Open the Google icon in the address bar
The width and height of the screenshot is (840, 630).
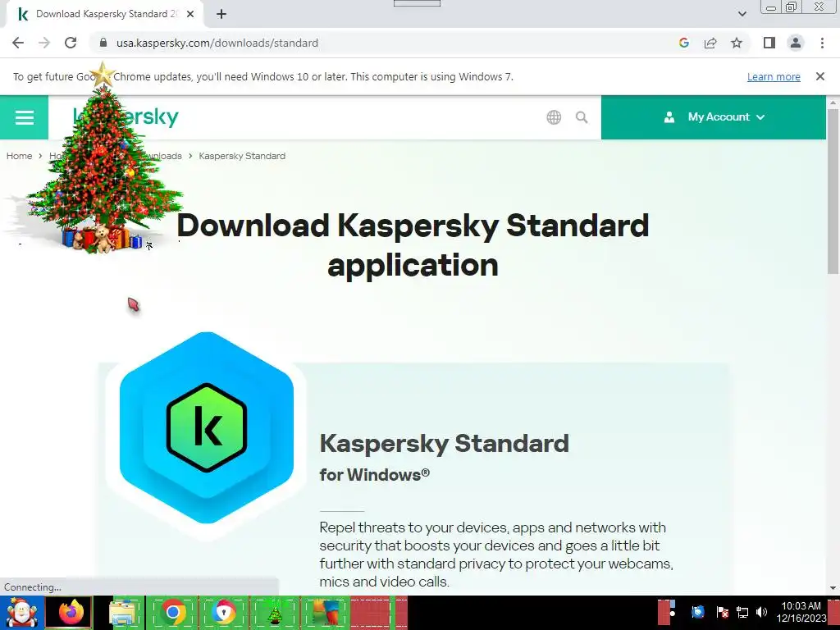(683, 43)
